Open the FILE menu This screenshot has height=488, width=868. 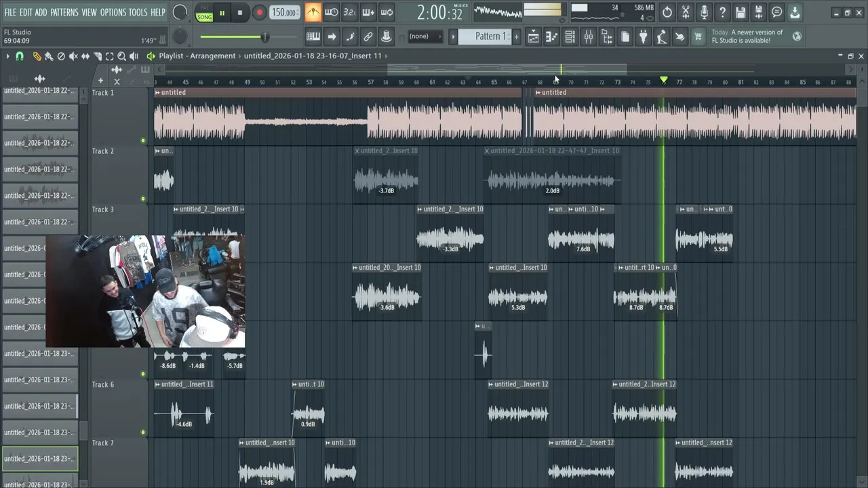pyautogui.click(x=10, y=12)
